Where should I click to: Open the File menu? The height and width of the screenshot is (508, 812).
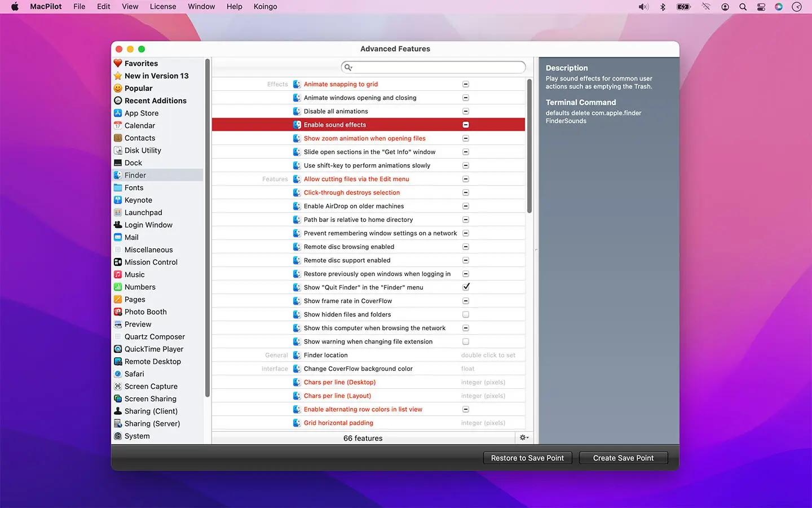(80, 7)
